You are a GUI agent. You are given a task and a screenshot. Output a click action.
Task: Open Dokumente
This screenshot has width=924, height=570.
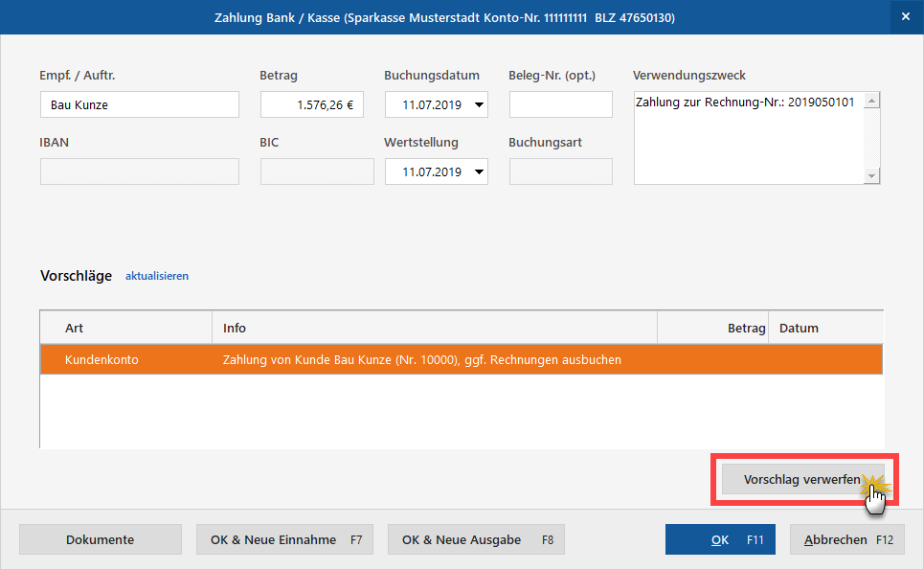click(100, 539)
